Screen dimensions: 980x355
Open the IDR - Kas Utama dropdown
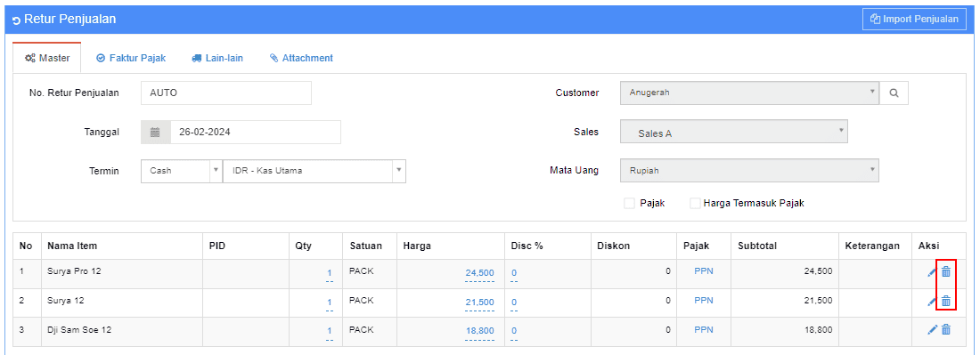click(314, 170)
